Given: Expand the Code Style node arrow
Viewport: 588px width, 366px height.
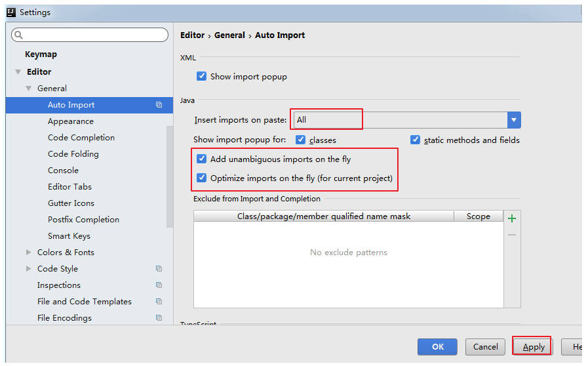Looking at the screenshot, I should pyautogui.click(x=28, y=269).
